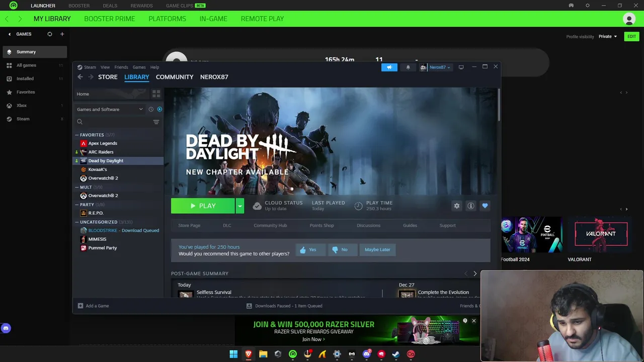Collapse the PARTY category
This screenshot has width=644, height=362.
pos(77,205)
